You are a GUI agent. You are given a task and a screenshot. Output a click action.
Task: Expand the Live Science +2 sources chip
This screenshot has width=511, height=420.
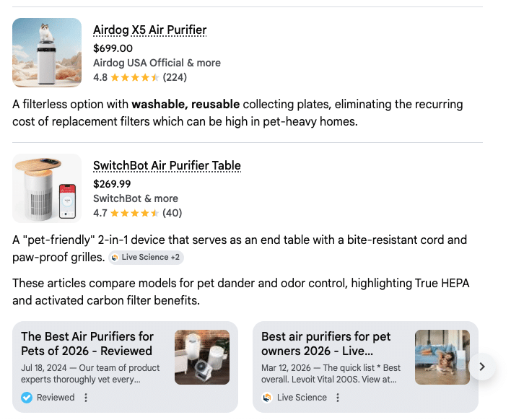pos(144,258)
